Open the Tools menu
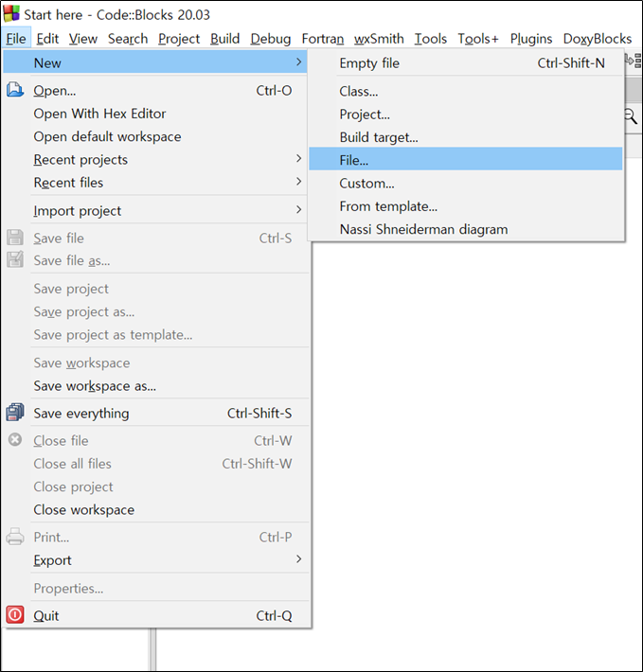Screen dimensions: 643x672 click(430, 39)
